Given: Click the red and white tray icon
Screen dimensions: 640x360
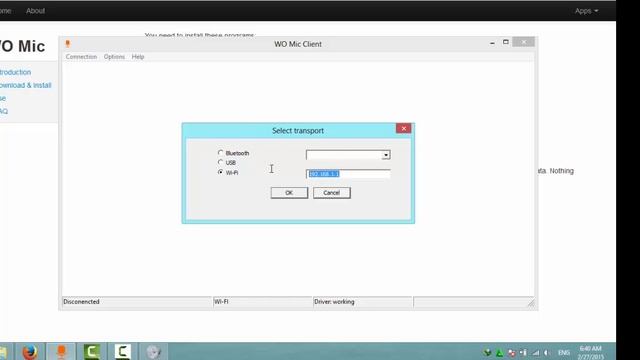Looking at the screenshot, I should pos(511,353).
